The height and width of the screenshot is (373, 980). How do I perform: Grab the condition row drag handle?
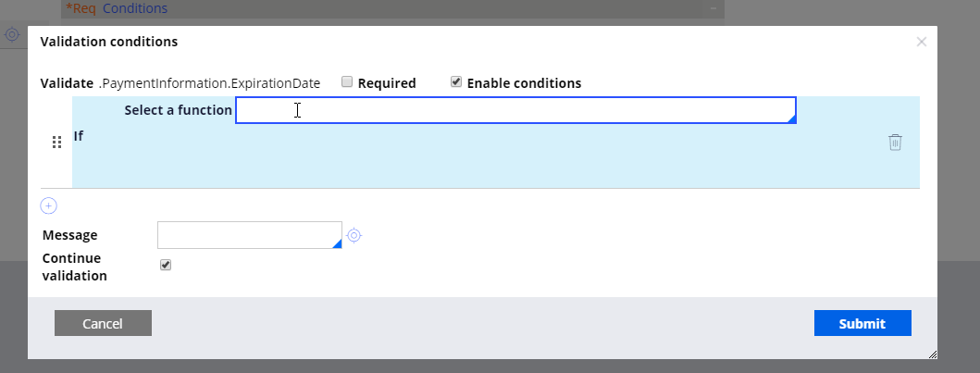56,143
